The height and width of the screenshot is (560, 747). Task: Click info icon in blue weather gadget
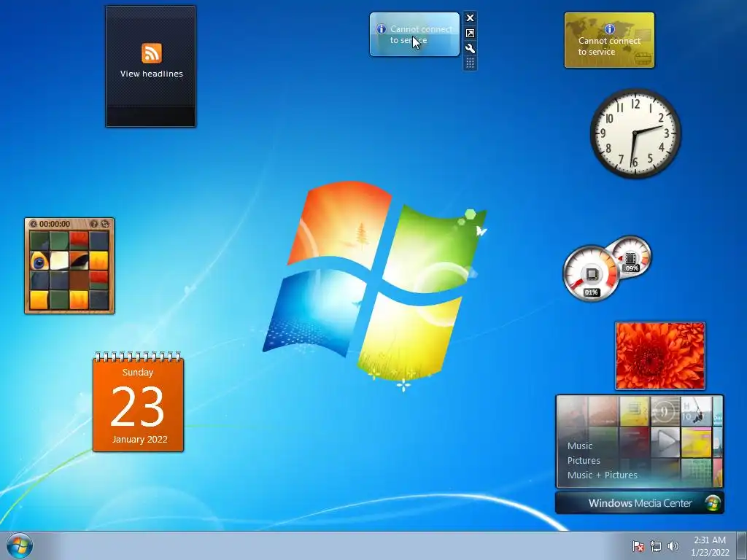(x=381, y=29)
